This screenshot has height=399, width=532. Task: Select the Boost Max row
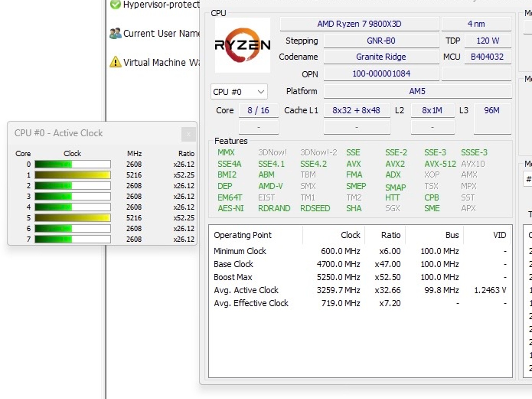360,277
